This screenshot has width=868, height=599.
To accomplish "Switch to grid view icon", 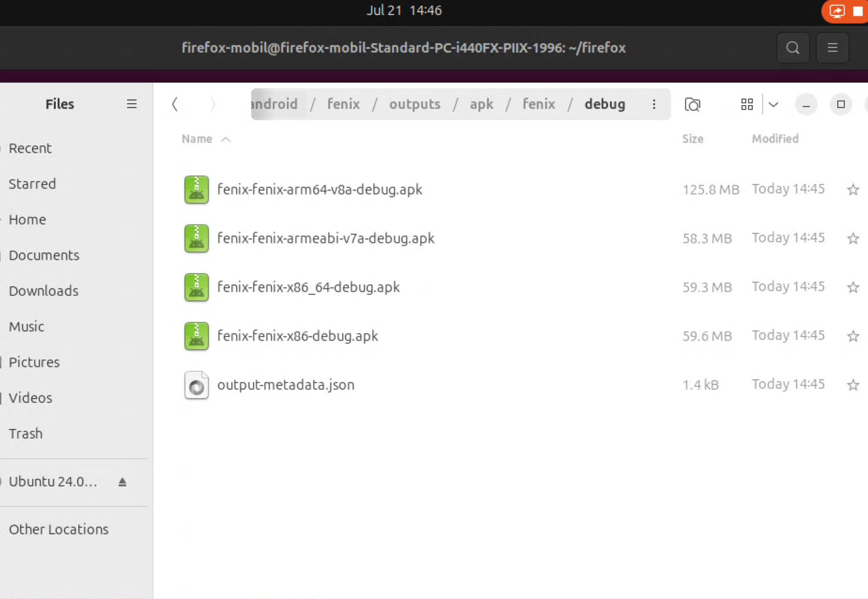I will point(747,105).
